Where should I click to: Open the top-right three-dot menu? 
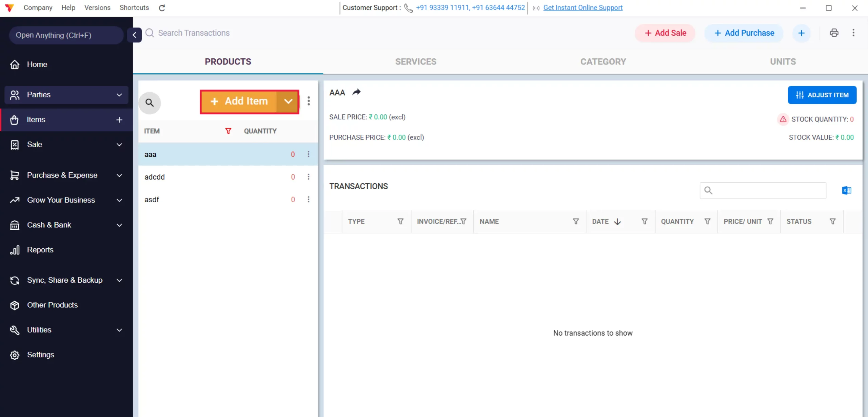click(x=853, y=33)
